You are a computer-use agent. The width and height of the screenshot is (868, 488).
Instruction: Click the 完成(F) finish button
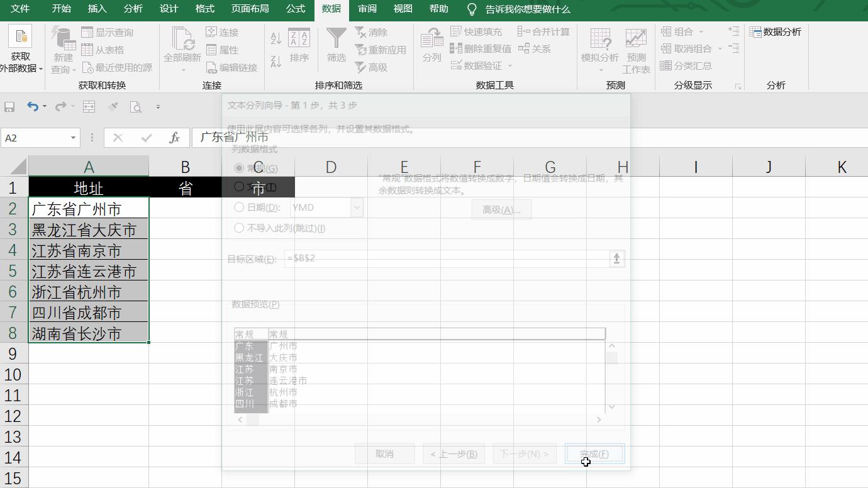pyautogui.click(x=594, y=454)
